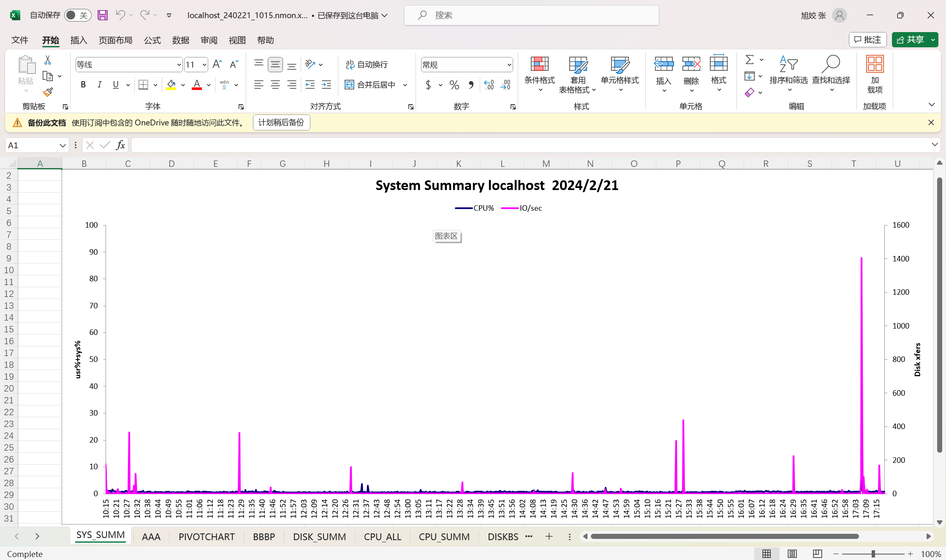This screenshot has height=560, width=946.
Task: Toggle the AutoSave switch
Action: coord(78,15)
